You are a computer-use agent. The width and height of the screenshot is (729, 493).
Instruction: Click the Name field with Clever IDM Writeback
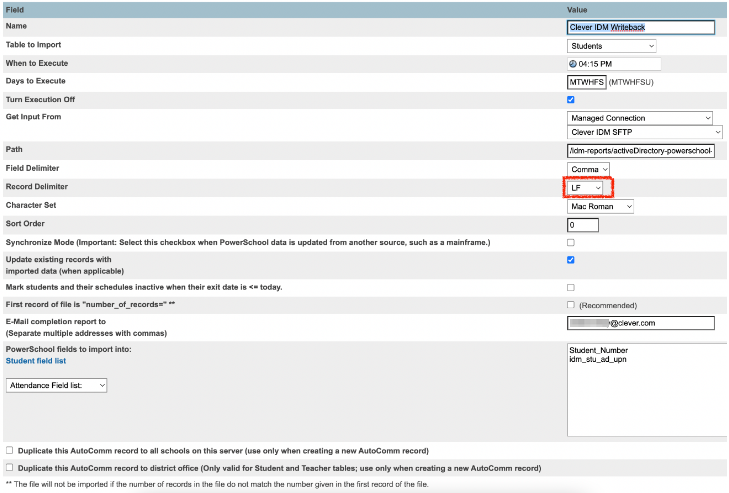tap(640, 28)
